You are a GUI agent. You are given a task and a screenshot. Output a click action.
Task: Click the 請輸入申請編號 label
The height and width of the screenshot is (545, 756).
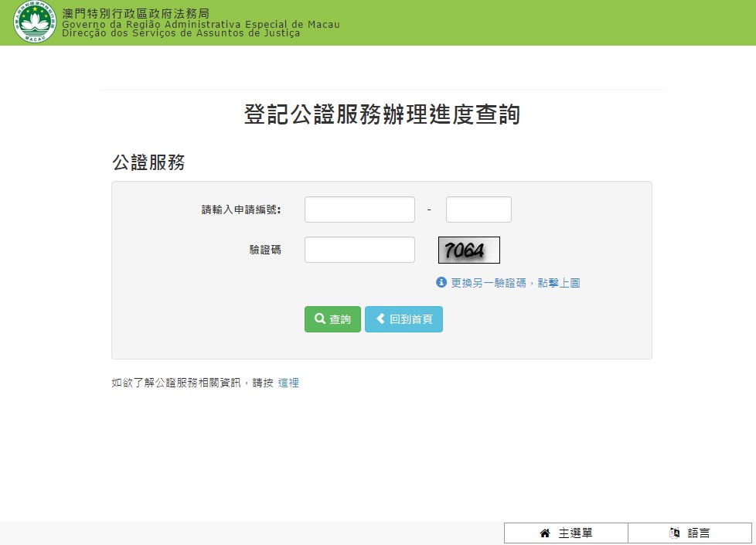240,209
